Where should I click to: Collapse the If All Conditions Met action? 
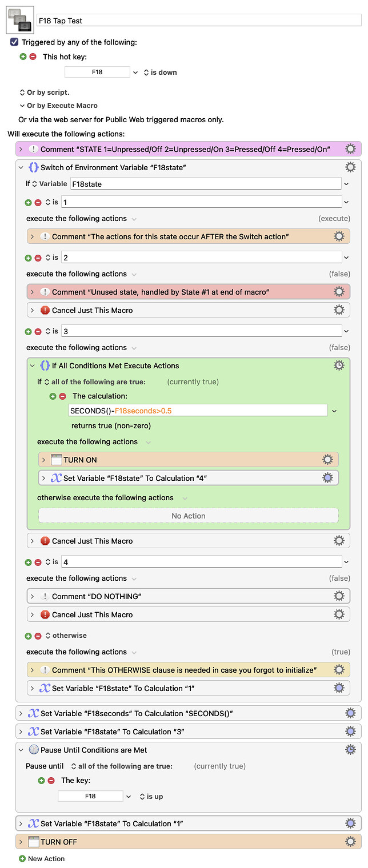click(x=33, y=365)
